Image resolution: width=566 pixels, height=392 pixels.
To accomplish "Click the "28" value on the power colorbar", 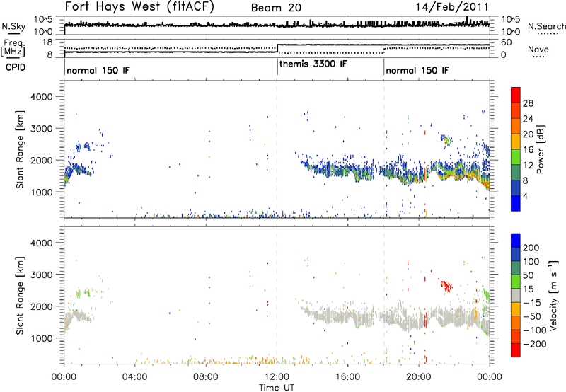I will [x=528, y=103].
